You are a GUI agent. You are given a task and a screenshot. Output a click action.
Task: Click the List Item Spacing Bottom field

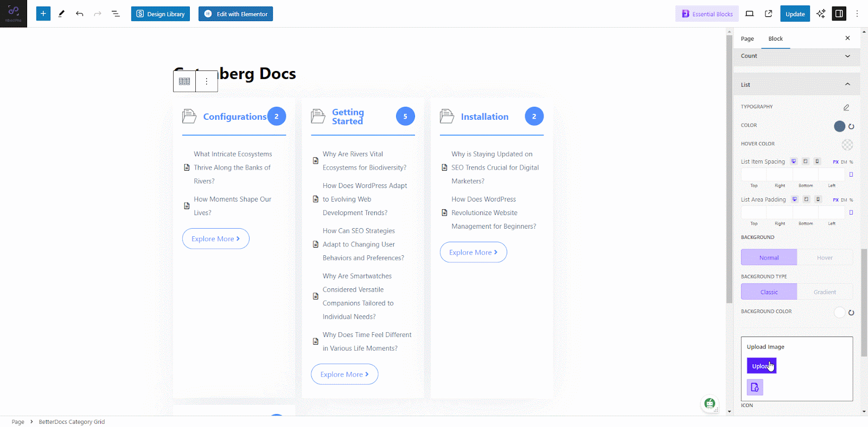[806, 174]
